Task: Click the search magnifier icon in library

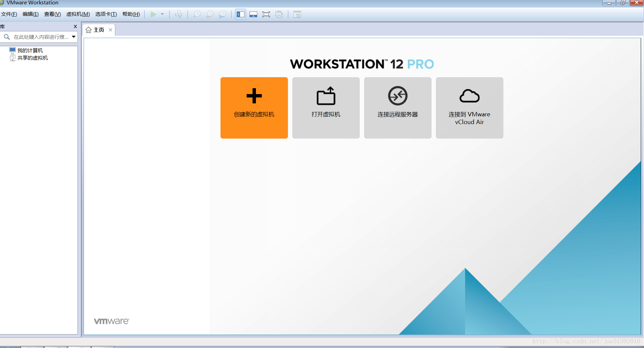Action: click(x=7, y=37)
